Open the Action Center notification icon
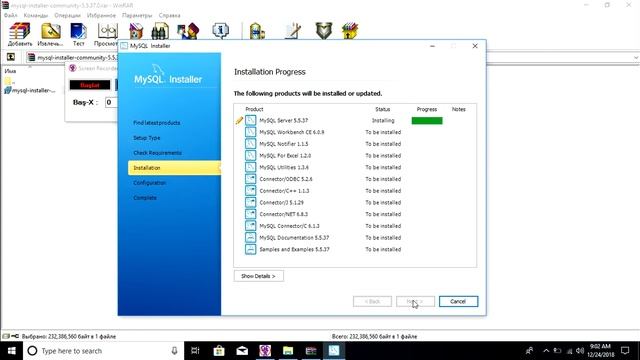Screen dimensions: 640x360 625,351
